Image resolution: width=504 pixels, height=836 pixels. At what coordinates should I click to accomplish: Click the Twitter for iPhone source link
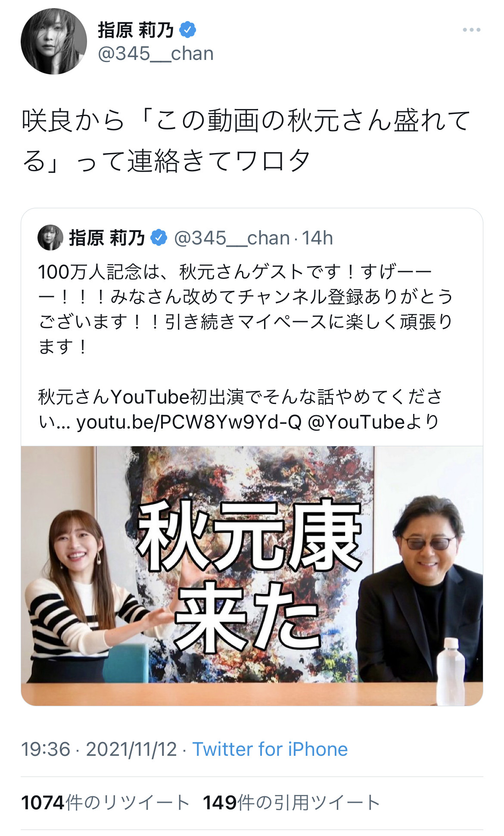(270, 749)
